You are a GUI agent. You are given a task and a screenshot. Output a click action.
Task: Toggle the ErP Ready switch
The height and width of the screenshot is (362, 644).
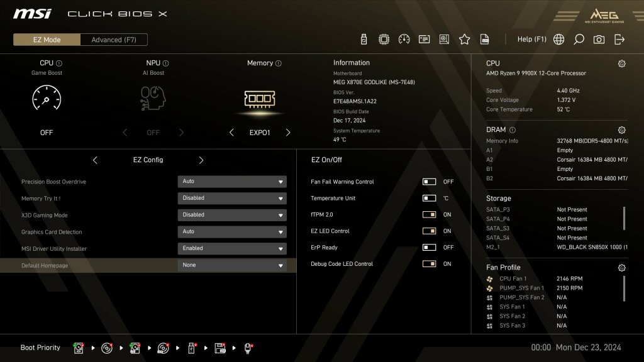pos(429,247)
